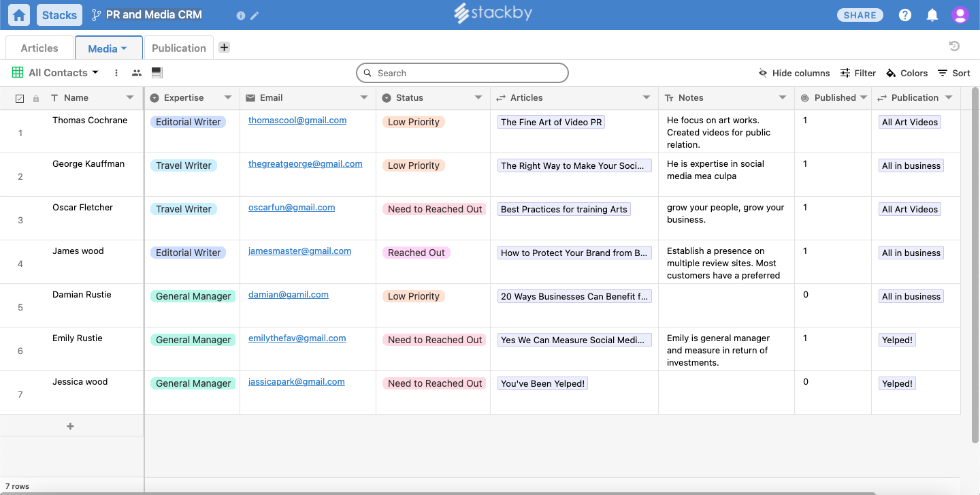Click Yelped! publication for Emily Rustie
The image size is (980, 495).
pyautogui.click(x=897, y=340)
